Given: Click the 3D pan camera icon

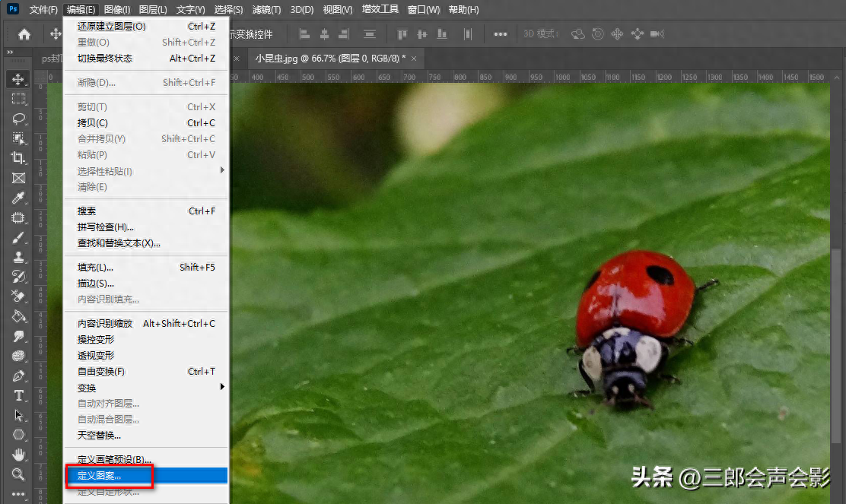Looking at the screenshot, I should pyautogui.click(x=617, y=34).
